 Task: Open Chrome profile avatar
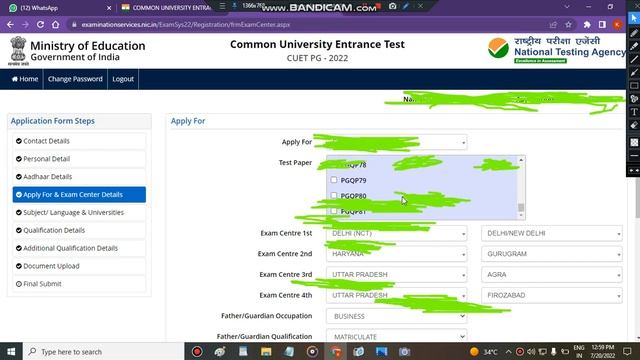[x=617, y=24]
